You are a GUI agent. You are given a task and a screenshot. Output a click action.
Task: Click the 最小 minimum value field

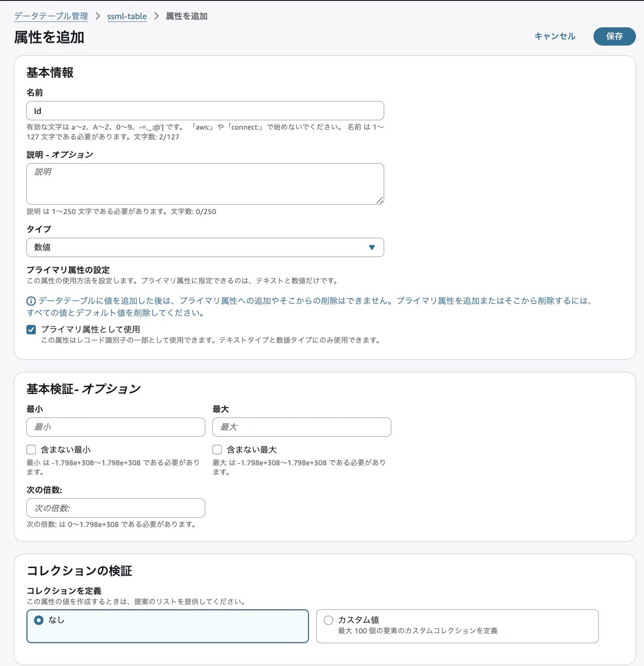pyautogui.click(x=116, y=427)
